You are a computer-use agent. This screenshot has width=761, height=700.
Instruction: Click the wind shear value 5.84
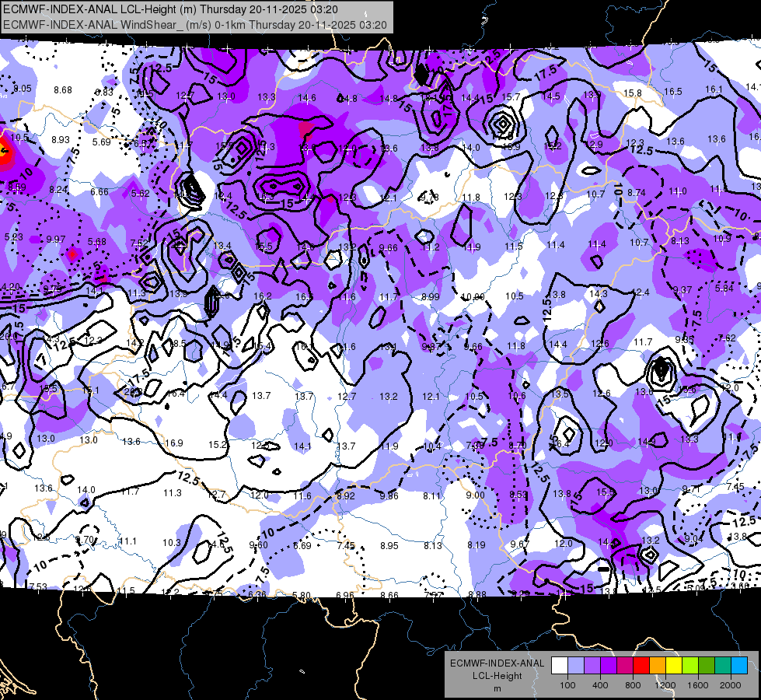pos(724,288)
